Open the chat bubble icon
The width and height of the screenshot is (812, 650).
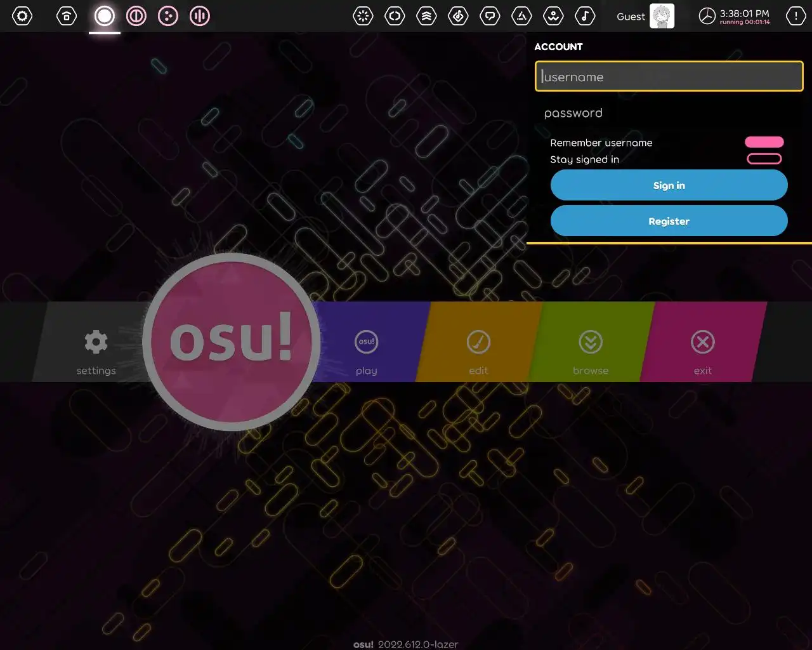click(490, 16)
